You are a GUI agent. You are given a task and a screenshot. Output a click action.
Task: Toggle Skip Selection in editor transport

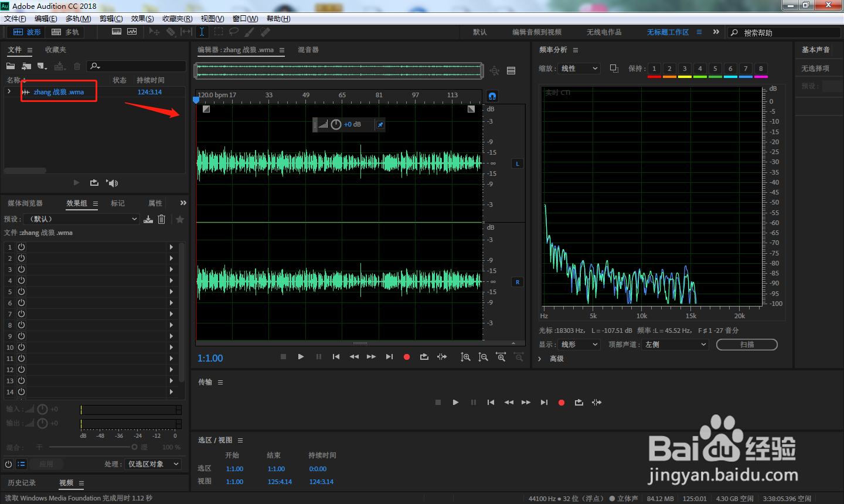(x=442, y=357)
